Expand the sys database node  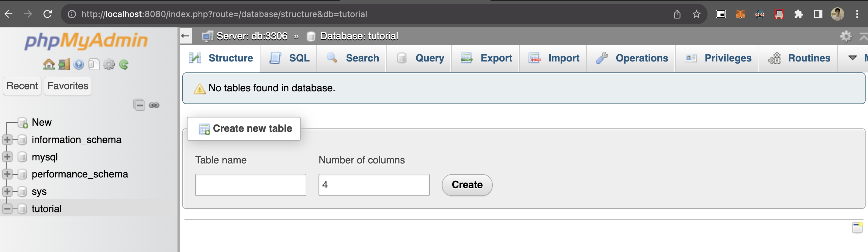pyautogui.click(x=7, y=192)
